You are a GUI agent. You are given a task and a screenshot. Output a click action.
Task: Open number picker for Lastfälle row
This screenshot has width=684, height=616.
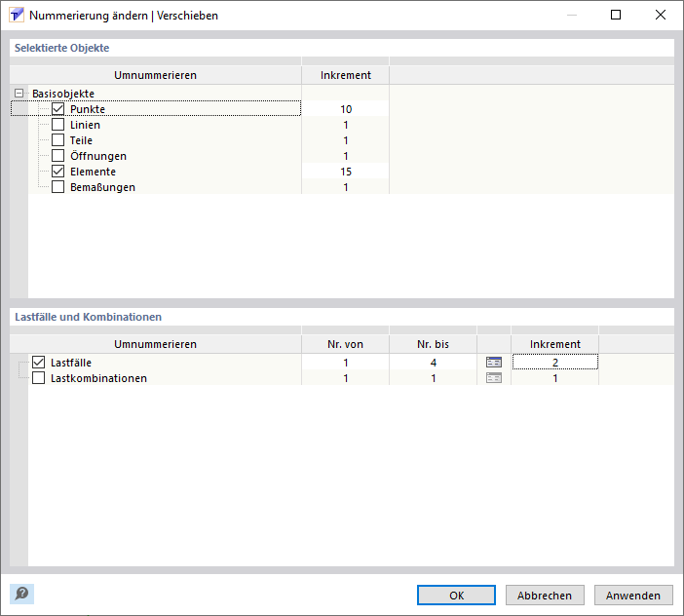[494, 363]
